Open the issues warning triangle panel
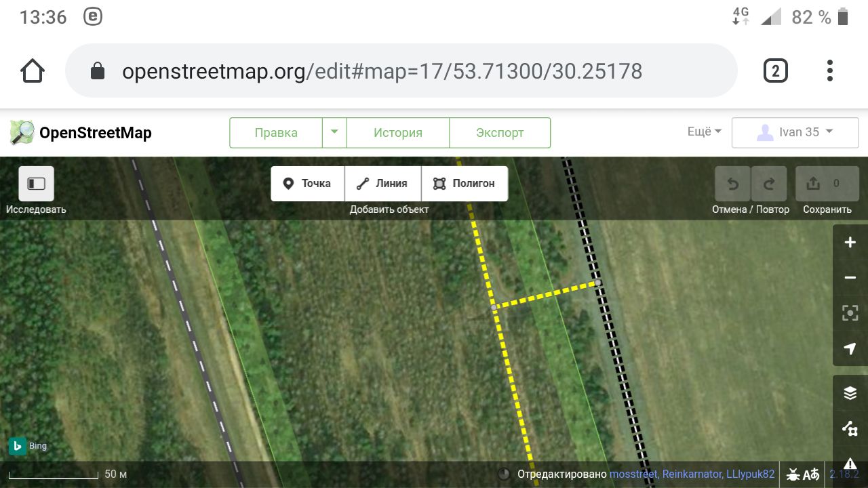Screen dimensions: 868x488 coord(850,464)
